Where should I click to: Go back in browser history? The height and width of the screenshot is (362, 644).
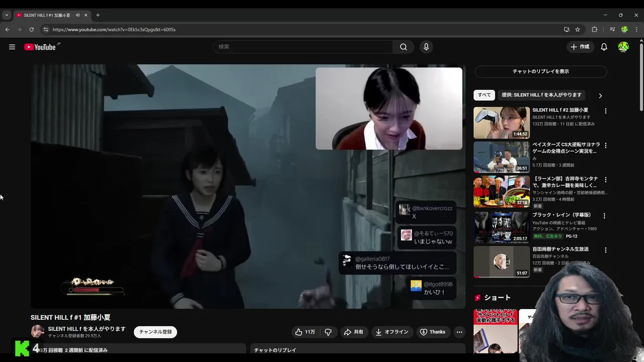[x=8, y=29]
